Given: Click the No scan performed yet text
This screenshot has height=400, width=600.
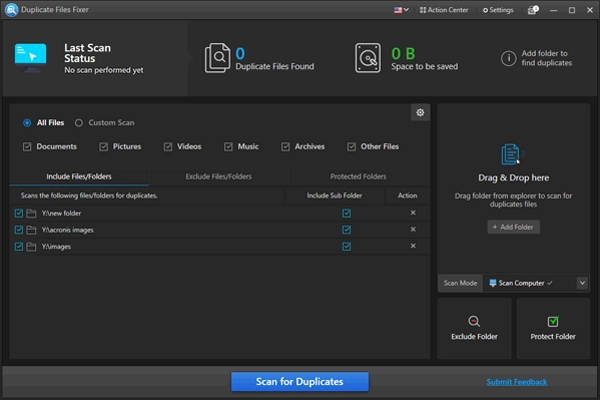Looking at the screenshot, I should click(104, 70).
